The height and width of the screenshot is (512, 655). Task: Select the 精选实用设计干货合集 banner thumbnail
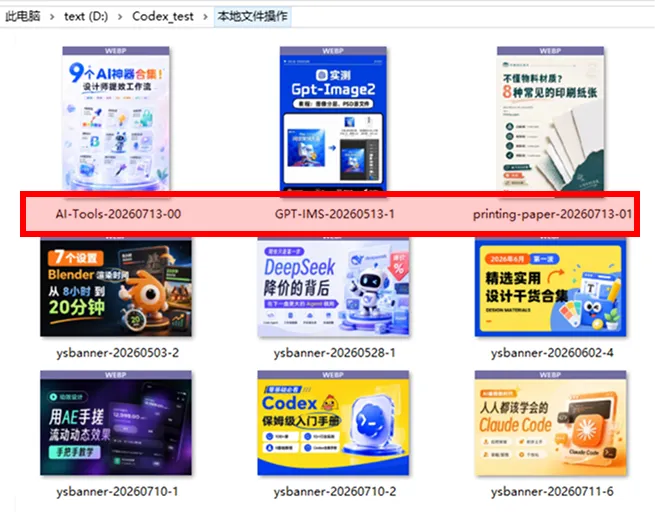551,287
